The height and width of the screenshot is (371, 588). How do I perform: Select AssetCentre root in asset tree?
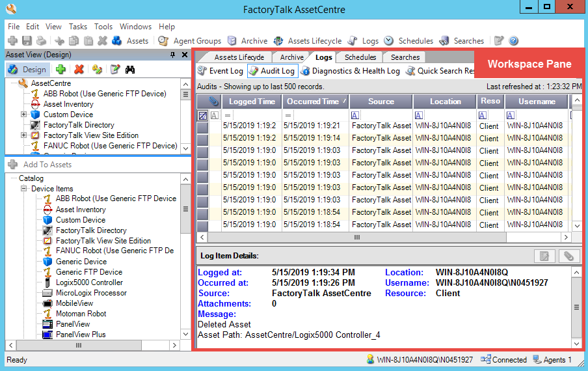[51, 83]
